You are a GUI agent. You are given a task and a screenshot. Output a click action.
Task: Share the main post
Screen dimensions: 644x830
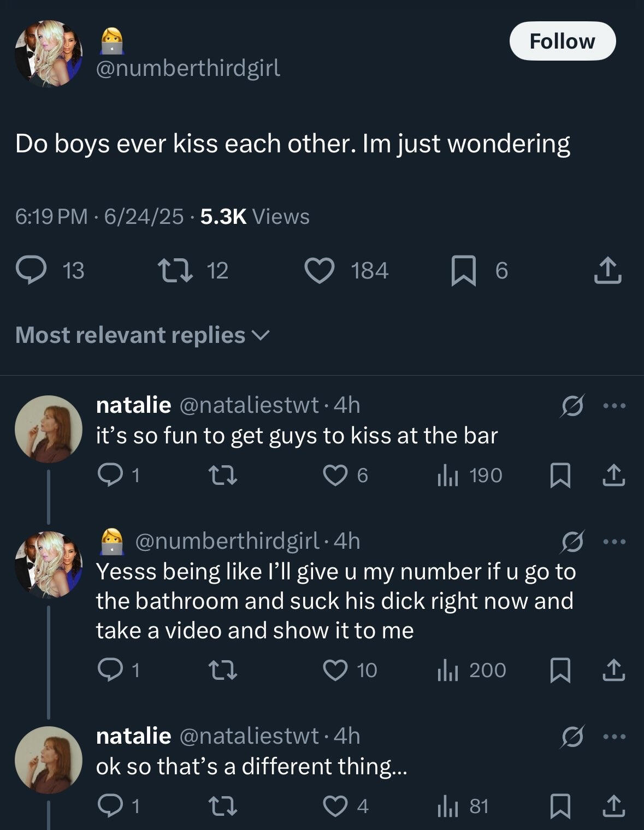[x=608, y=271]
